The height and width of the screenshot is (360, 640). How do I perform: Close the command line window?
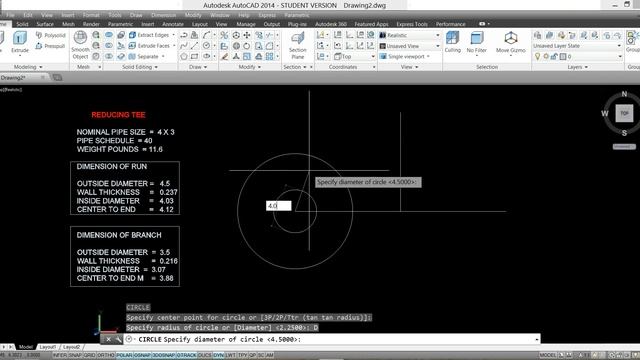coord(108,339)
